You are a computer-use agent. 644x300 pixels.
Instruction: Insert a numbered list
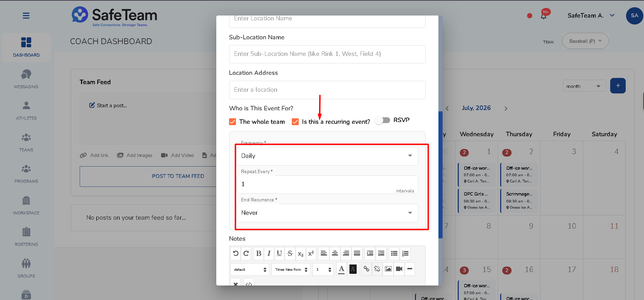point(405,253)
